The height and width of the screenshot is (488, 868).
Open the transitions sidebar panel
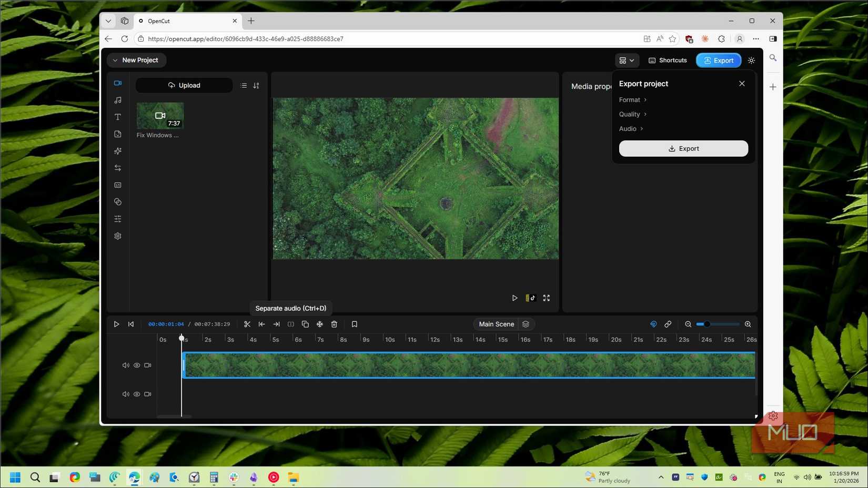coord(118,168)
